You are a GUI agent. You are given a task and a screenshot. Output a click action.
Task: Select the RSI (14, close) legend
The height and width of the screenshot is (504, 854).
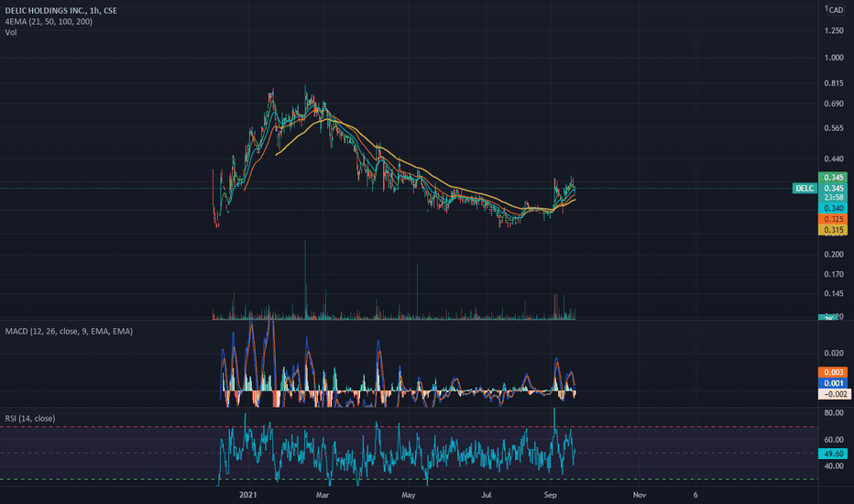click(x=30, y=419)
